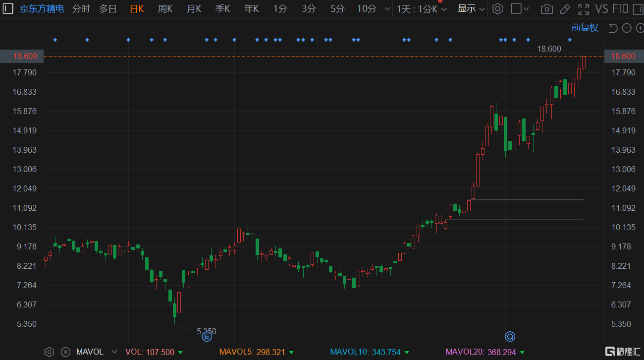Expand the layout options dropdown arrow
Image resolution: width=644 pixels, height=360 pixels.
click(526, 9)
